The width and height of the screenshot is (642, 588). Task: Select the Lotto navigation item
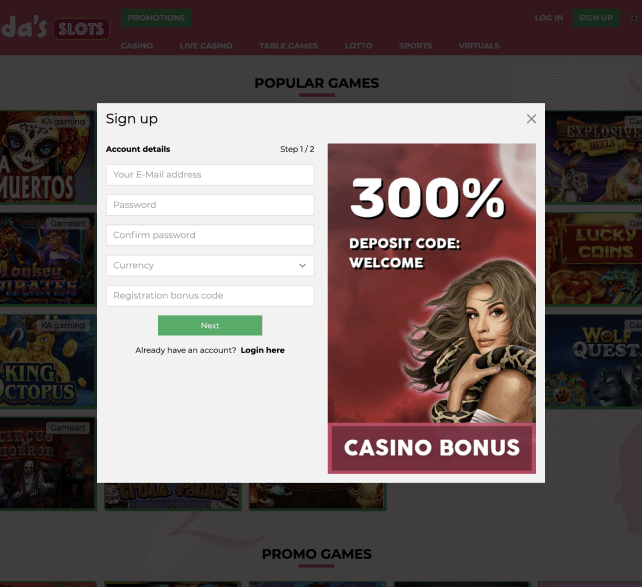(x=358, y=46)
